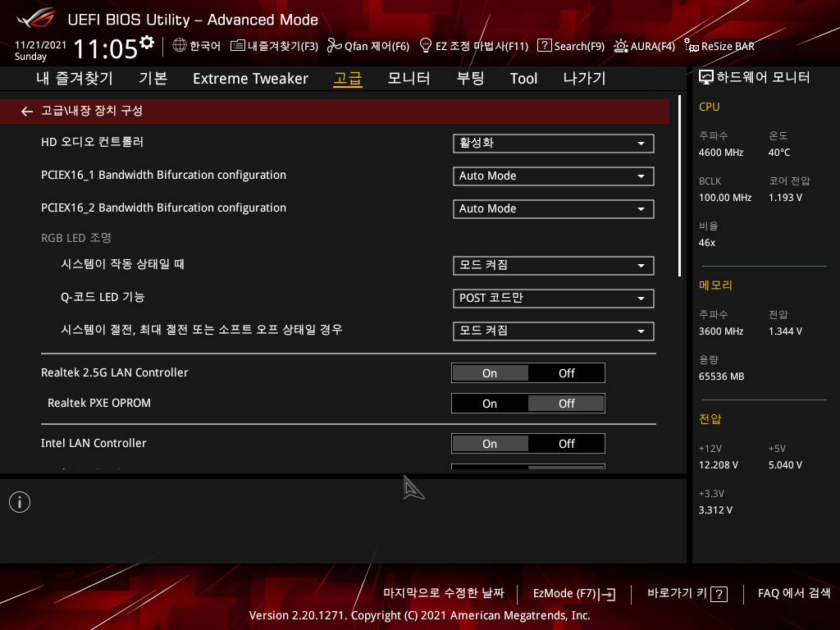Select PCIEX16_1 Bandwidth Bifurcation label
Viewport: 840px width, 630px height.
[x=163, y=176]
